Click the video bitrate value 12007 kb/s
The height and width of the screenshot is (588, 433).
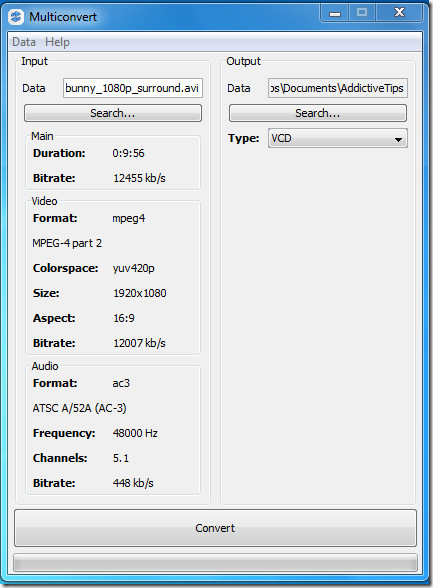[x=139, y=343]
